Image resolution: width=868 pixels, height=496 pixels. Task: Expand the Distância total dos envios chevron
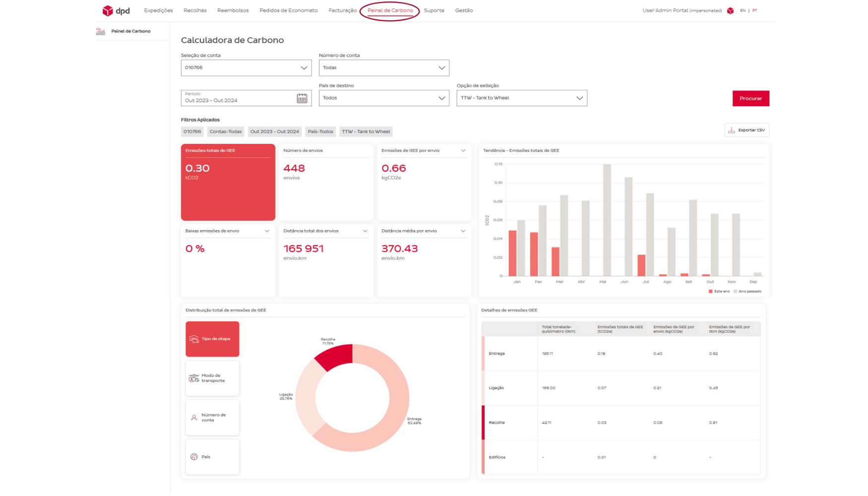(365, 231)
